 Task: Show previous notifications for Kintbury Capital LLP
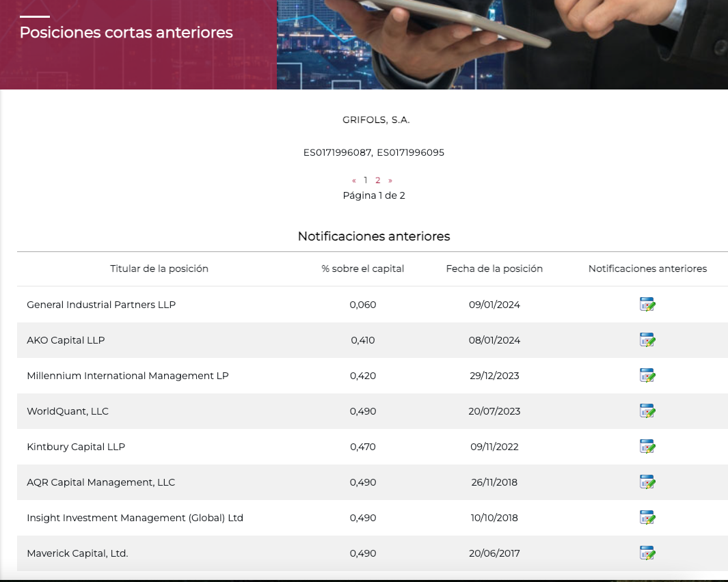[647, 447]
